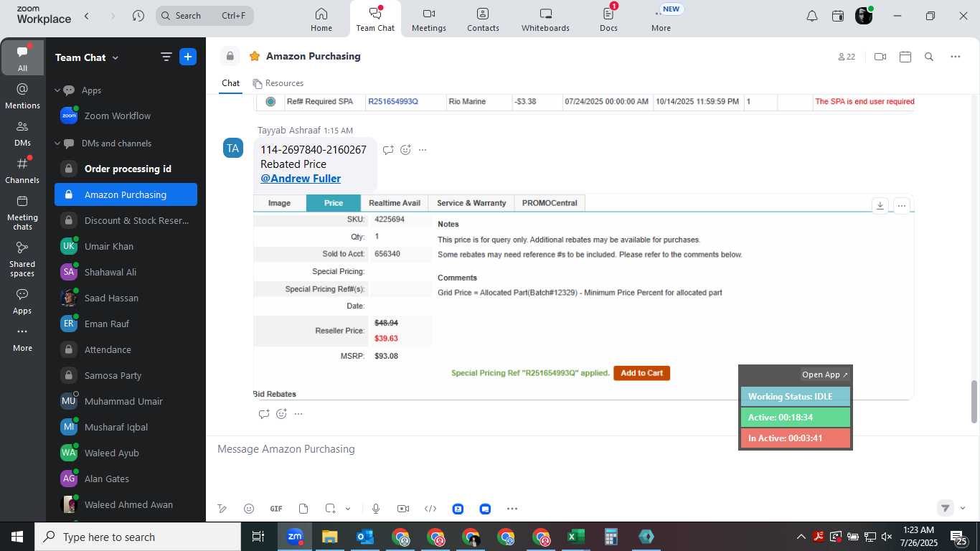The height and width of the screenshot is (551, 980).
Task: Collapse the DMs and channels section
Action: 57,143
